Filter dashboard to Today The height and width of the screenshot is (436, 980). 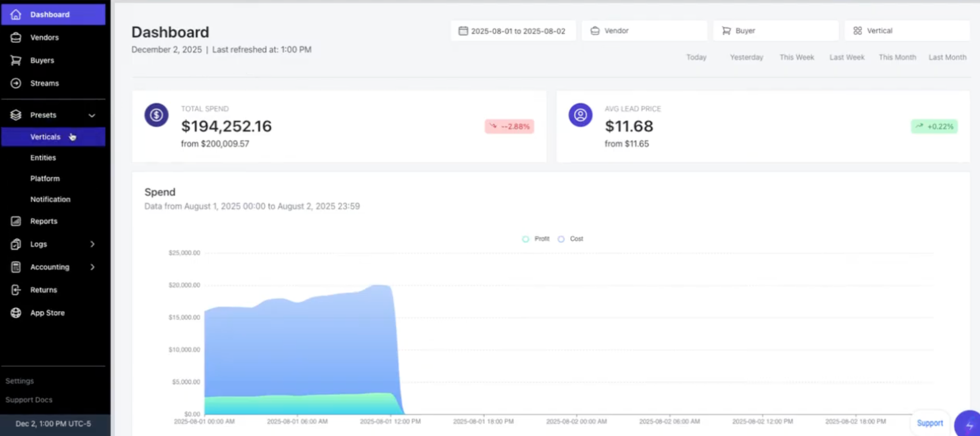696,57
